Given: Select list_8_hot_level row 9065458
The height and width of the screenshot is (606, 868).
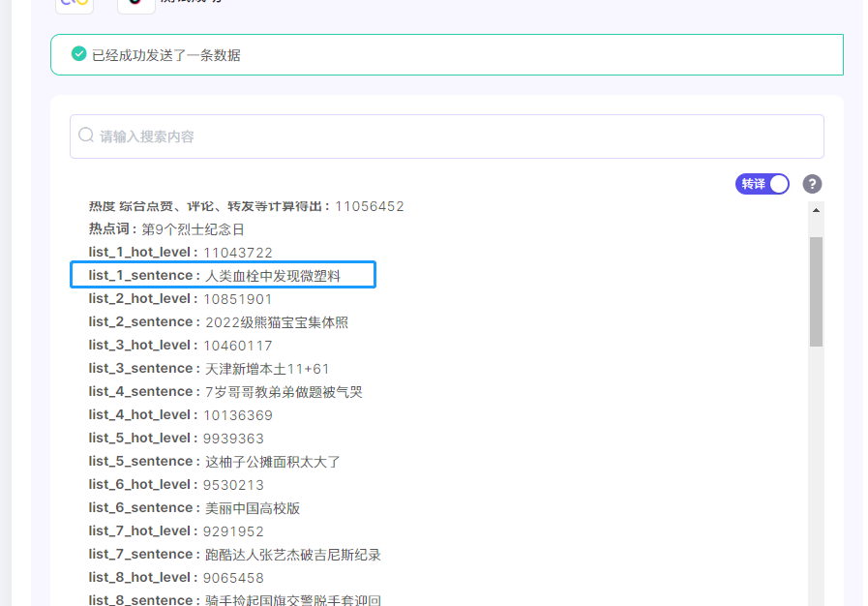Looking at the screenshot, I should 176,578.
